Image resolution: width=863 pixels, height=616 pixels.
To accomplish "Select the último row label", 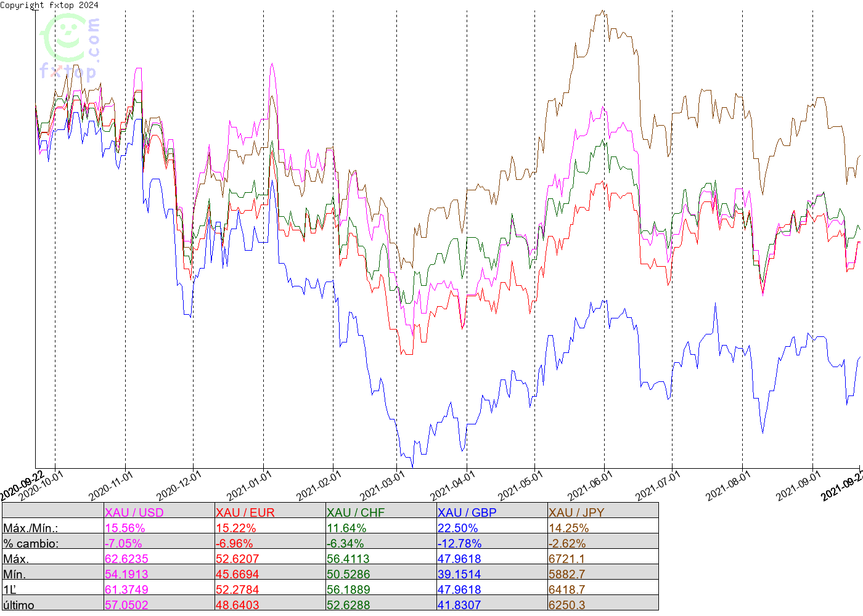I will tap(19, 605).
